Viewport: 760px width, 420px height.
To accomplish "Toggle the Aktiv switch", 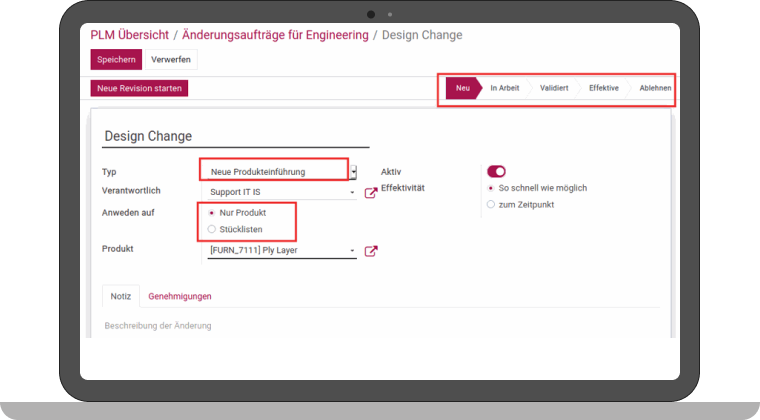I will pos(496,171).
